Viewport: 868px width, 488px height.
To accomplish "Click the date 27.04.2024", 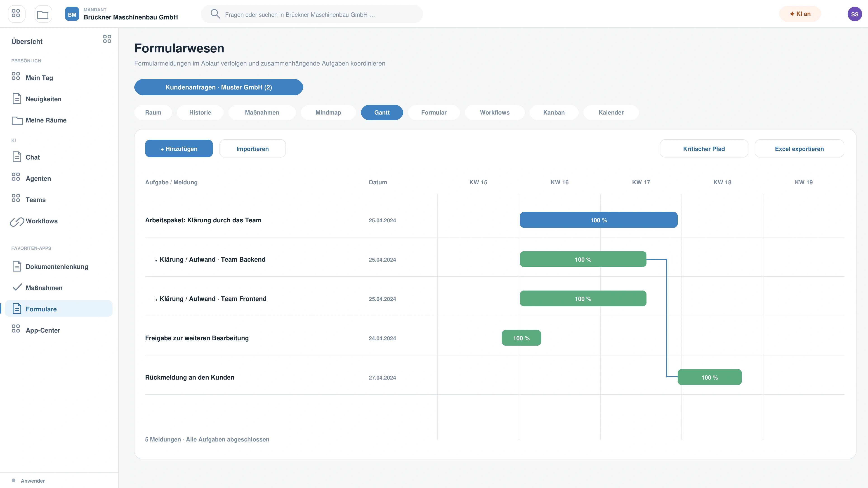I will pos(382,378).
